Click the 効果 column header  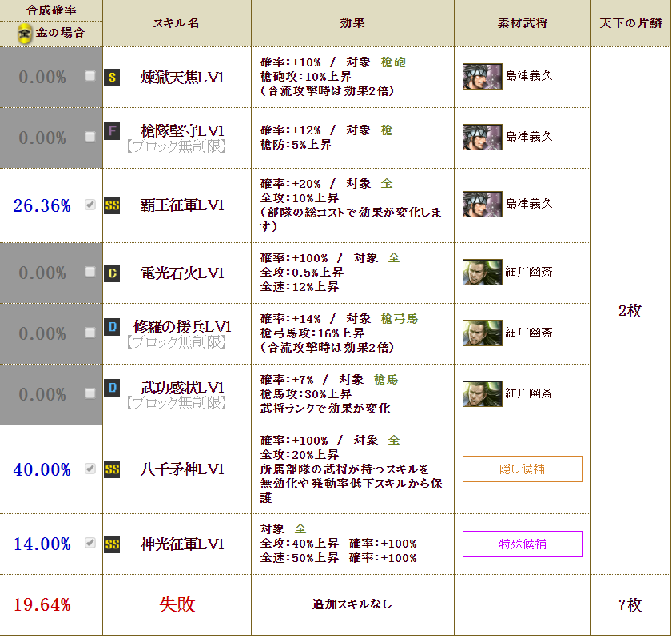352,23
